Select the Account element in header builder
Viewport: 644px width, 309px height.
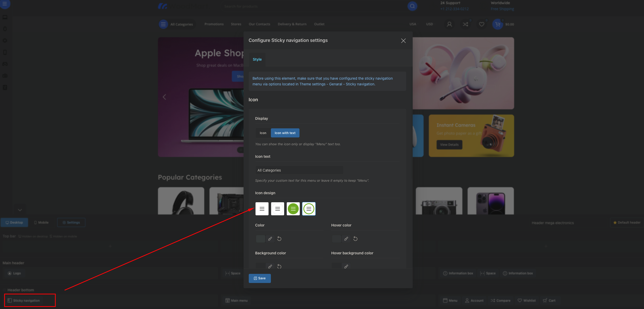tap(474, 300)
